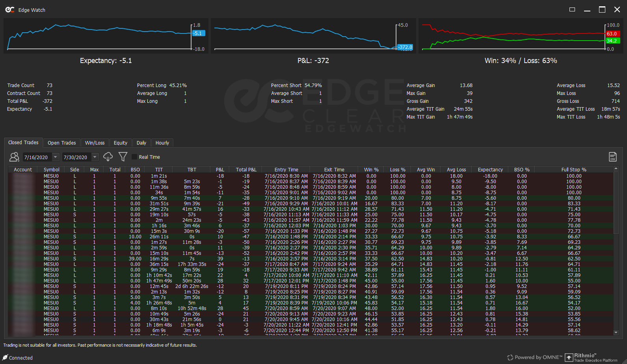Sort by the Side column header
Viewport: 627px width, 364px height.
74,170
